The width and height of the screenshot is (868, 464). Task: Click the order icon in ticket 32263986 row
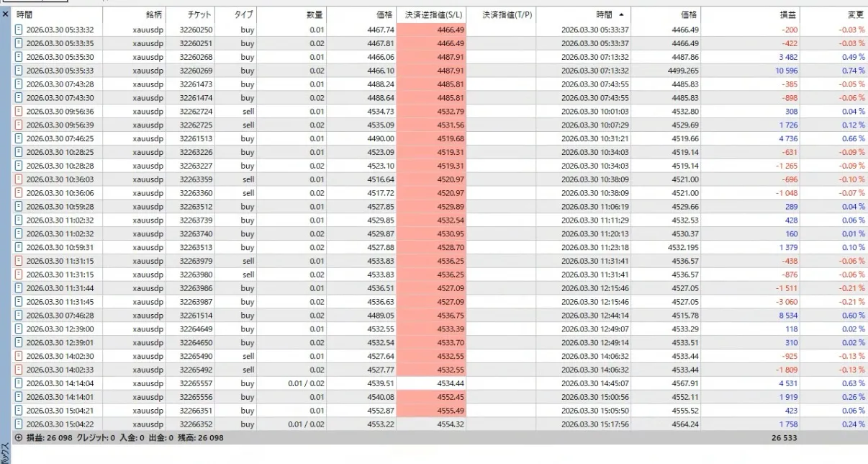click(19, 287)
